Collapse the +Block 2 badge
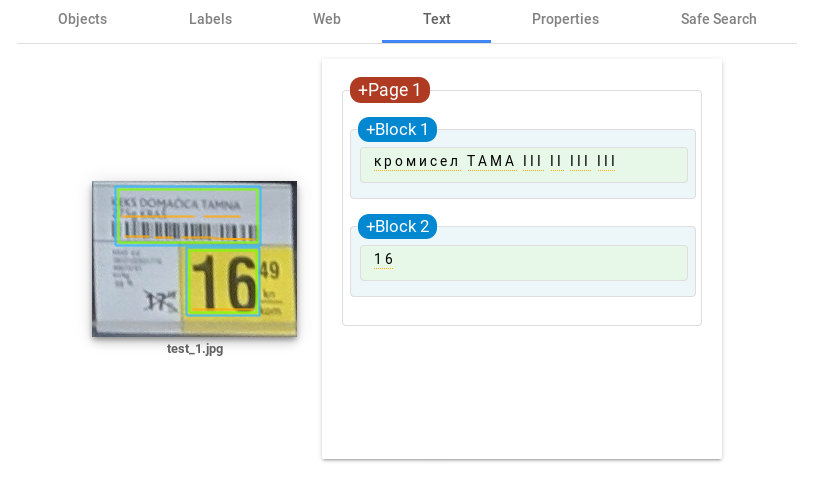 click(x=397, y=226)
